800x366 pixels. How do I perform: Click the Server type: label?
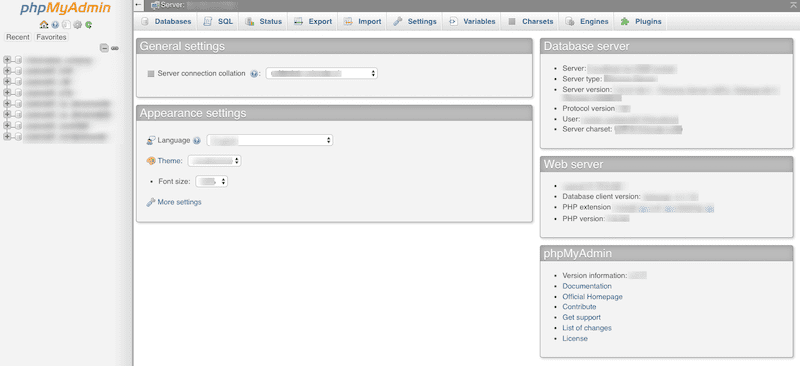click(582, 79)
